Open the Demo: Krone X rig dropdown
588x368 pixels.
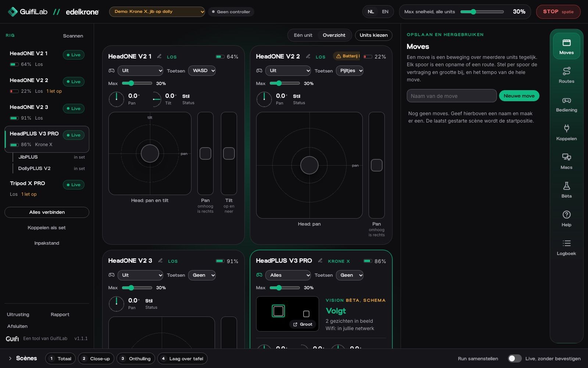(x=157, y=12)
